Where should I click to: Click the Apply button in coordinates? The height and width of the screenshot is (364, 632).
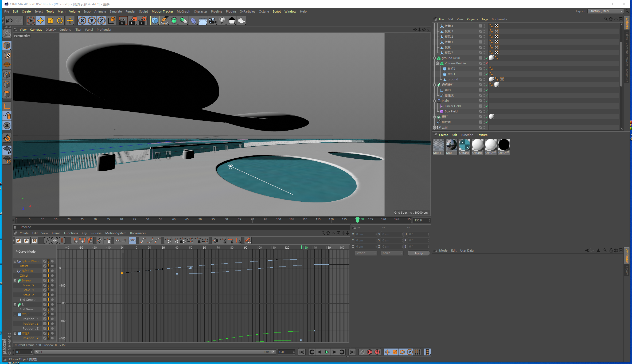tap(418, 253)
